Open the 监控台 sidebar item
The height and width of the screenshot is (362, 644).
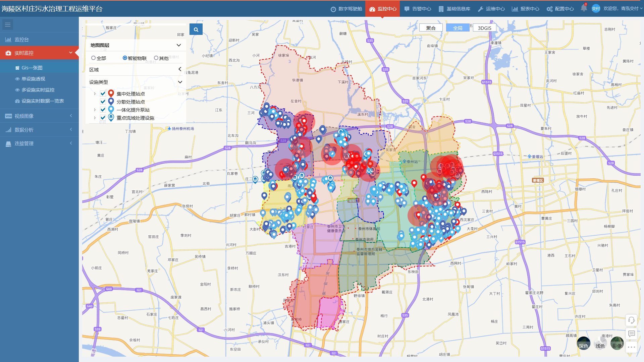39,40
